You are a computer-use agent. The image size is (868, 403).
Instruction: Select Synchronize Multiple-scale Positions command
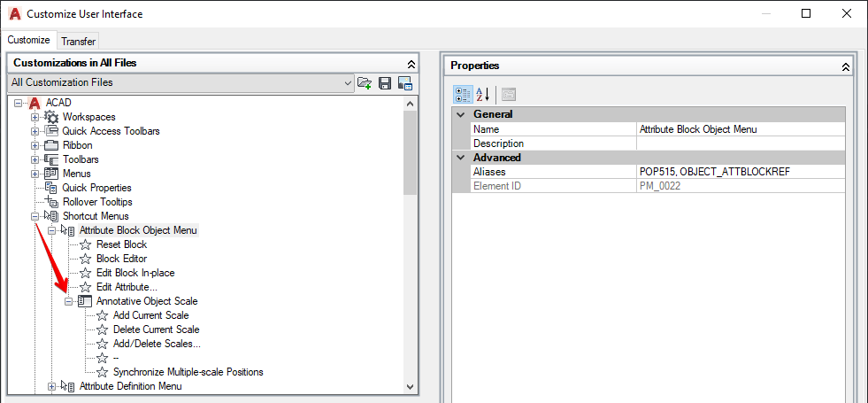[188, 372]
